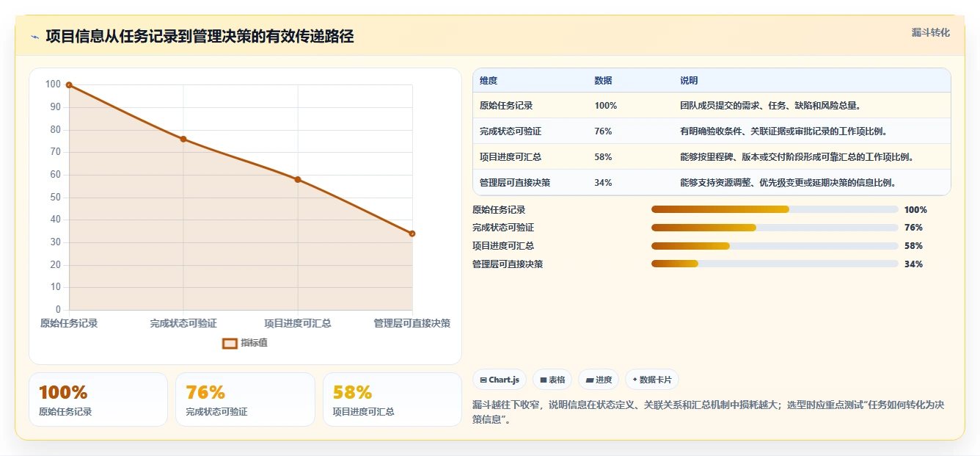The width and height of the screenshot is (980, 456).
Task: Click the 进度 tag chip
Action: [x=599, y=380]
